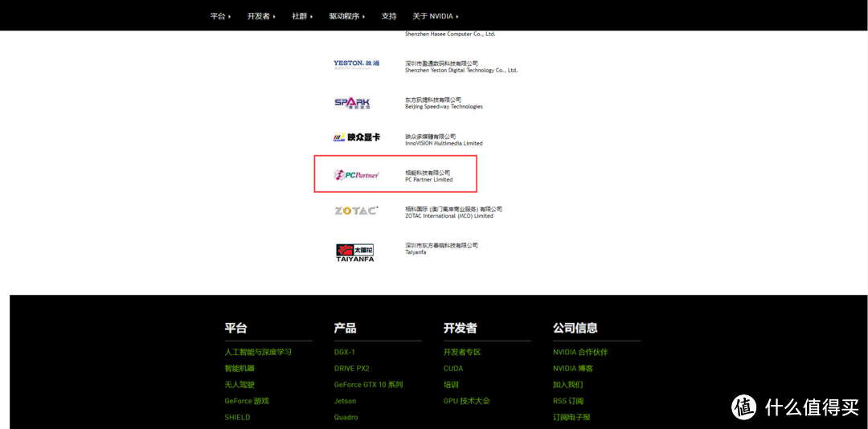The height and width of the screenshot is (429, 868).
Task: Click the ZOTAC logo
Action: point(357,211)
